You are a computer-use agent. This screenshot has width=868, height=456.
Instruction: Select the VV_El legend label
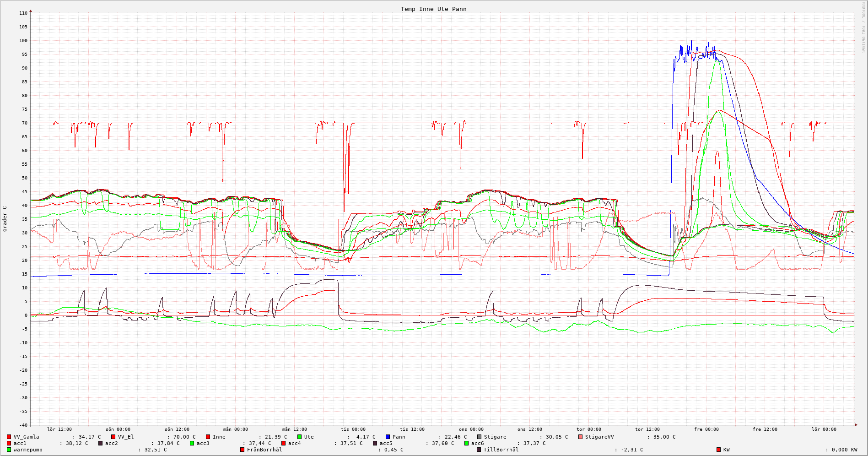point(126,437)
